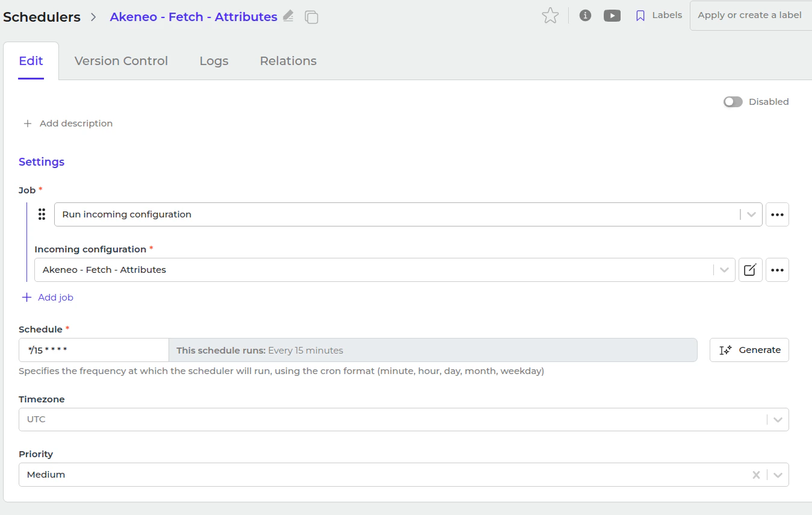
Task: Focus the cron Schedule input field
Action: [94, 350]
